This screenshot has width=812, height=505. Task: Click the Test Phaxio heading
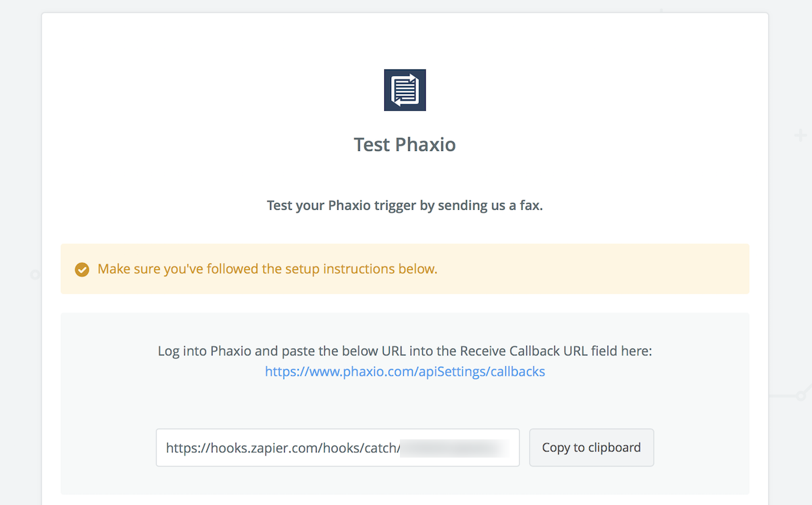coord(405,145)
